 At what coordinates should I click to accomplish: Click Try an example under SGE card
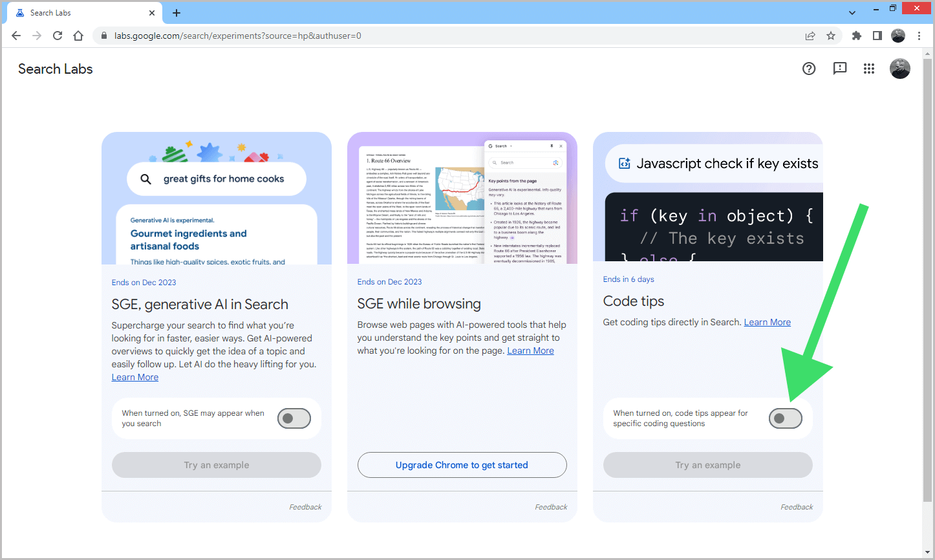coord(217,465)
